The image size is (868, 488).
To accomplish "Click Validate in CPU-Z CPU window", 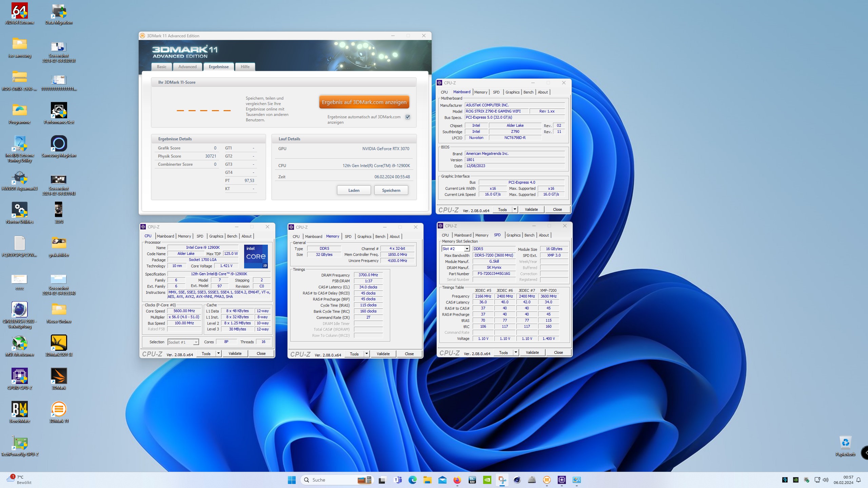I will coord(235,353).
